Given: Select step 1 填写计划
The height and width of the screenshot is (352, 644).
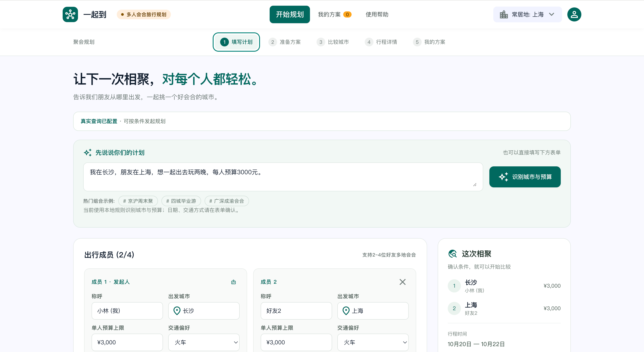Looking at the screenshot, I should tap(236, 42).
